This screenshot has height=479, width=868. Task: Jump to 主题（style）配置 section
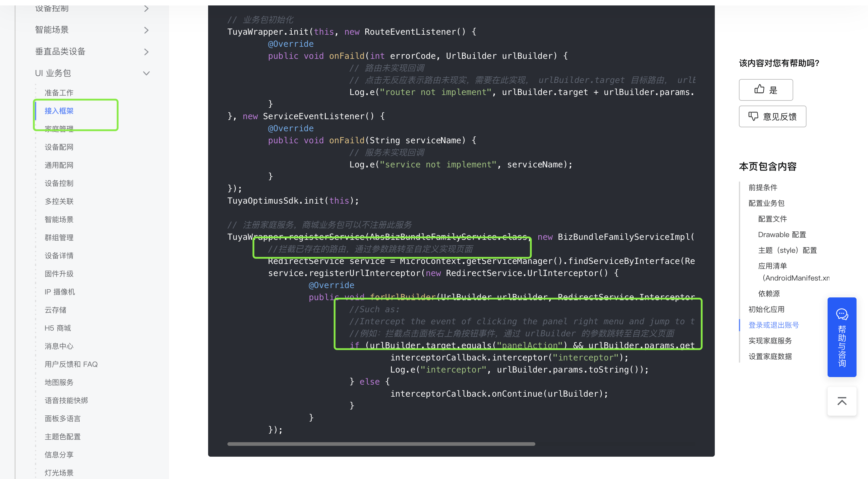787,250
